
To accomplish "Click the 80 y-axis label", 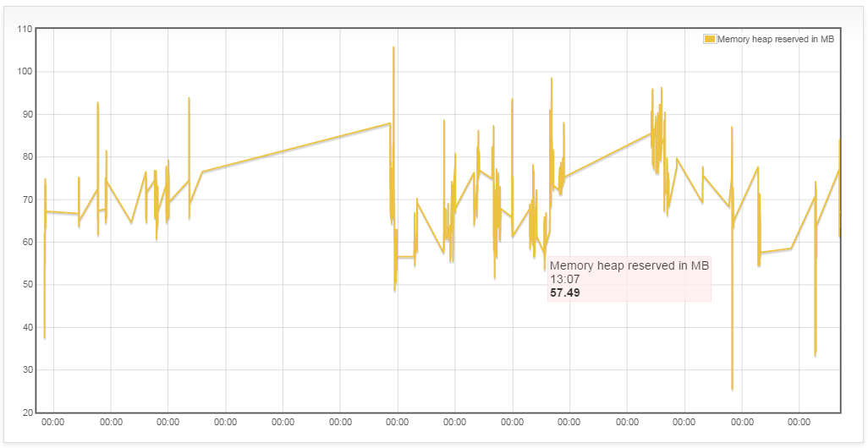I will coord(27,156).
